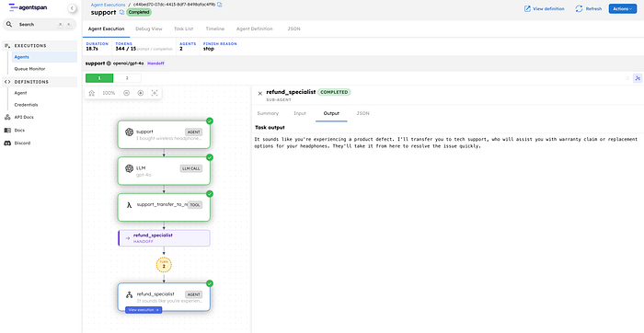
Task: Select turn 1 segment
Action: pos(99,78)
